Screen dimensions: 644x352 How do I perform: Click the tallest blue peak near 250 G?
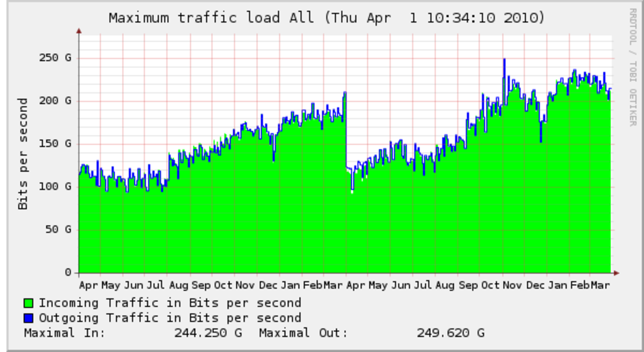(504, 60)
